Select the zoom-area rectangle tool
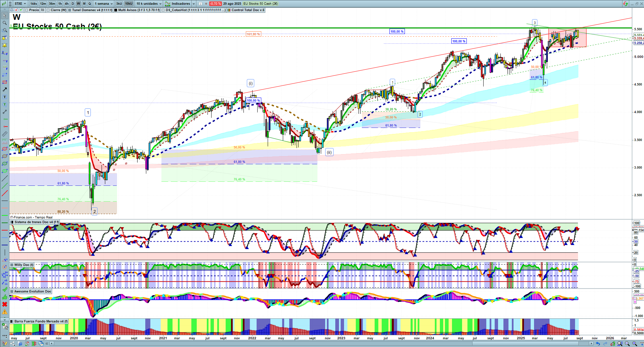 click(5, 30)
